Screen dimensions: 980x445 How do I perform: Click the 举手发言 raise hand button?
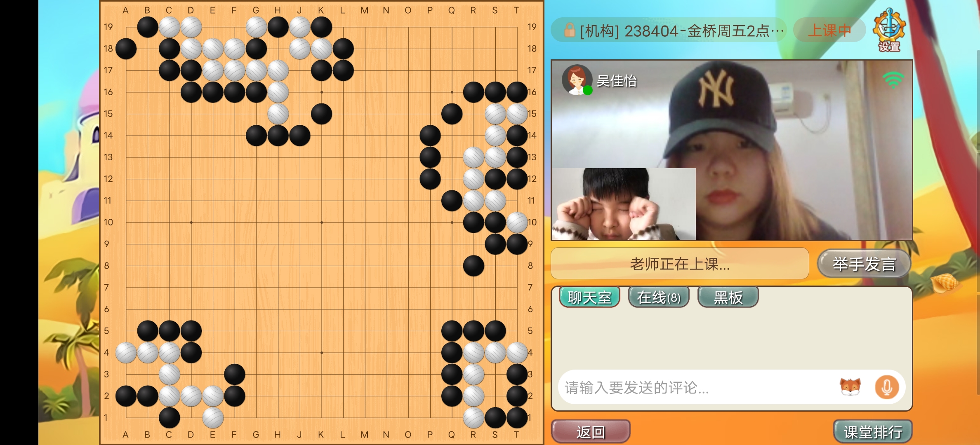click(864, 264)
